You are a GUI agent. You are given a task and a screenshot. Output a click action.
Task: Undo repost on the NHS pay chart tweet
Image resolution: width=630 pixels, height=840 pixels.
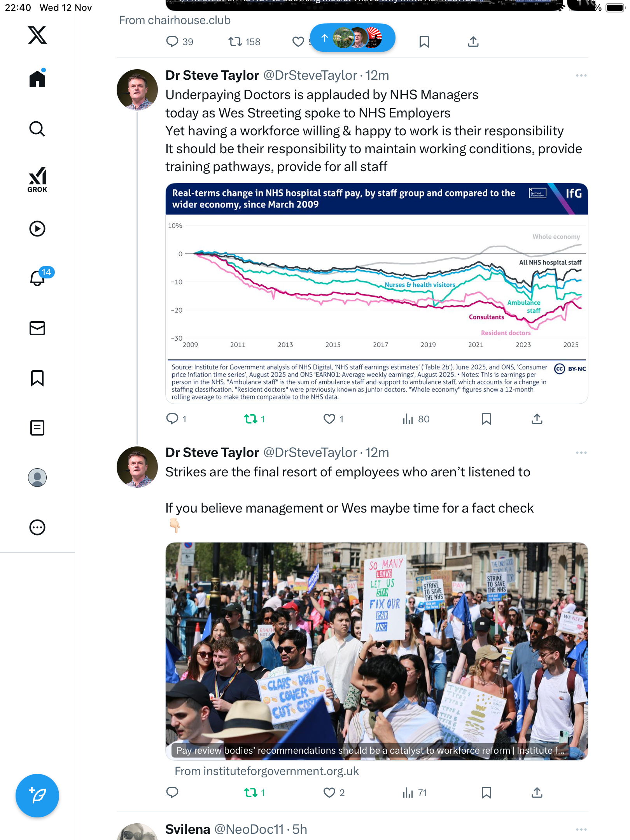coord(251,419)
